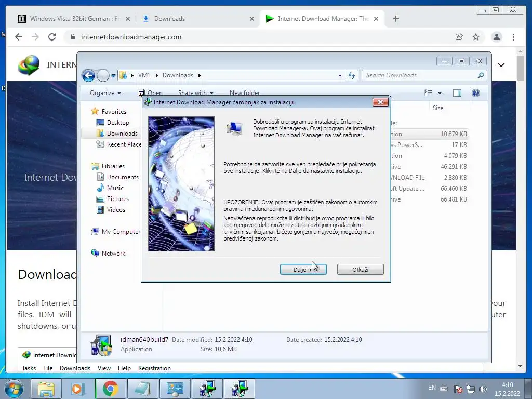532x399 pixels.
Task: Select Recent Places in navigation pane
Action: pos(119,144)
